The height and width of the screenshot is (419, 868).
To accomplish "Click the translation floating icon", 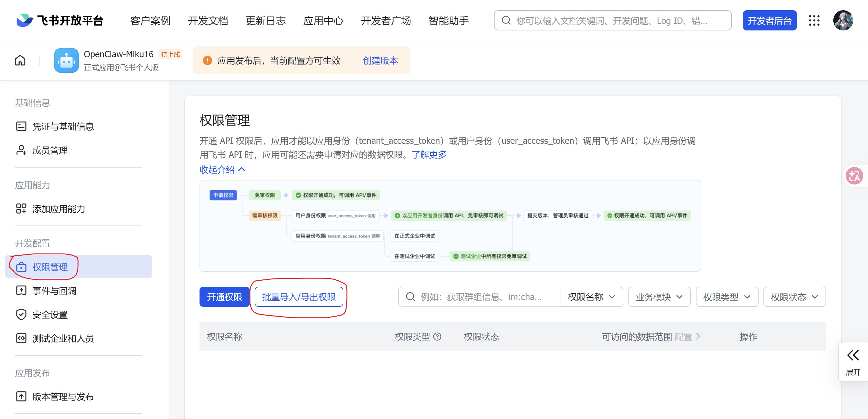I will [854, 176].
